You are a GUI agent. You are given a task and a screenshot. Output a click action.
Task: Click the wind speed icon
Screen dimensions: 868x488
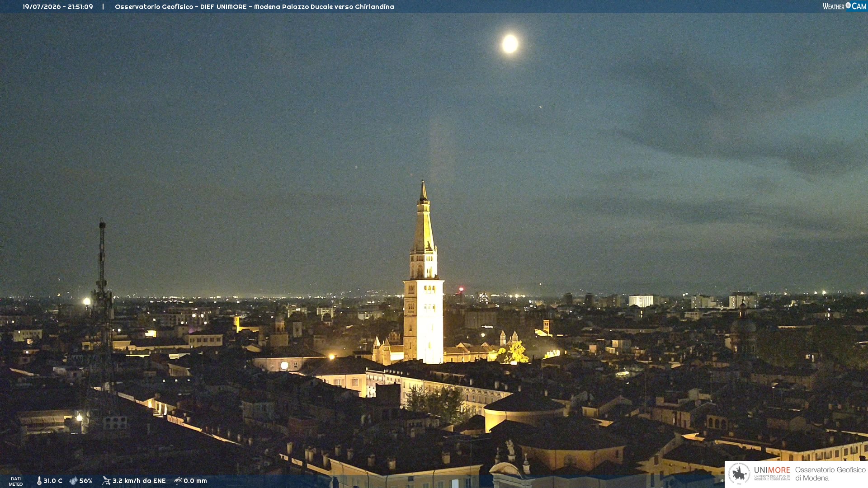106,481
